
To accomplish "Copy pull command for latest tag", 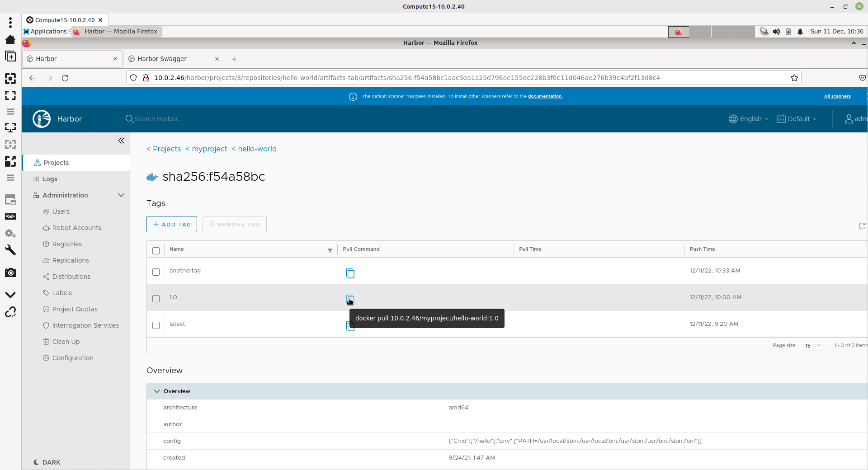I will click(x=349, y=326).
